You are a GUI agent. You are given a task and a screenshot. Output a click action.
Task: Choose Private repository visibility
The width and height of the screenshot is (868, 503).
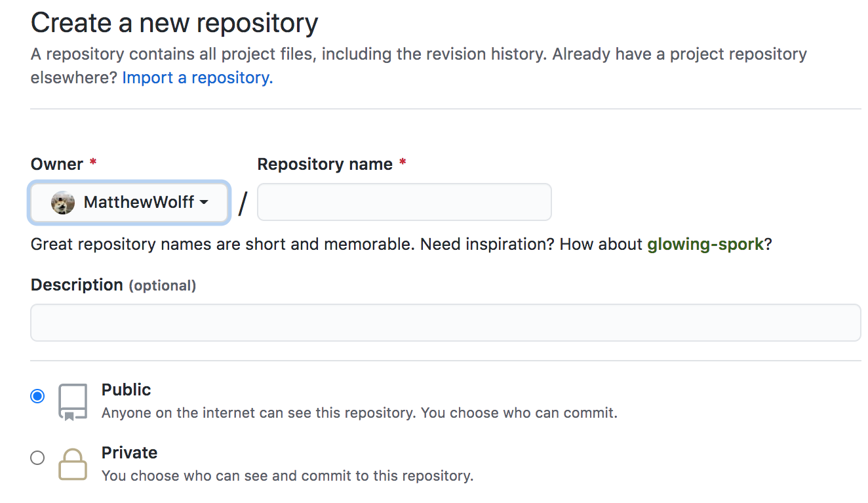tap(37, 457)
